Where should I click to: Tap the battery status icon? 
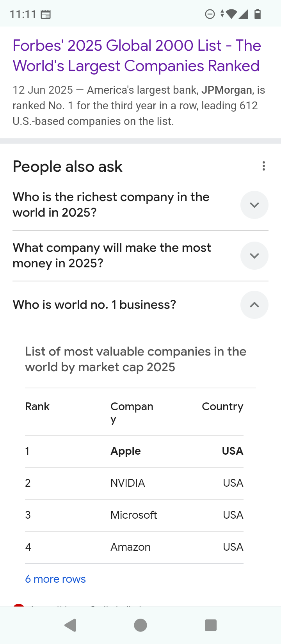tap(258, 14)
